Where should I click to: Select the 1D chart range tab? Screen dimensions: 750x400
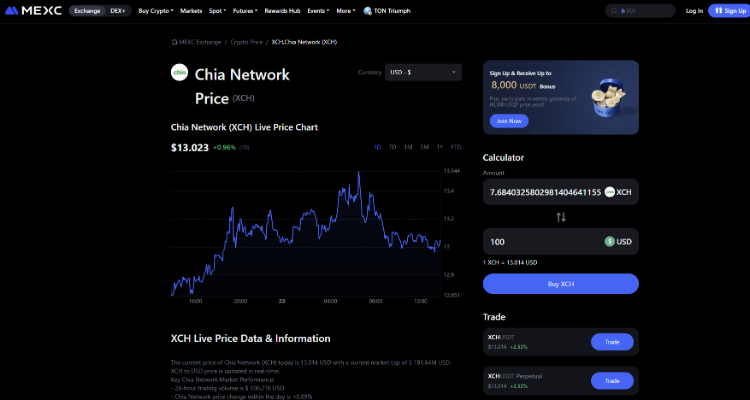(x=377, y=147)
